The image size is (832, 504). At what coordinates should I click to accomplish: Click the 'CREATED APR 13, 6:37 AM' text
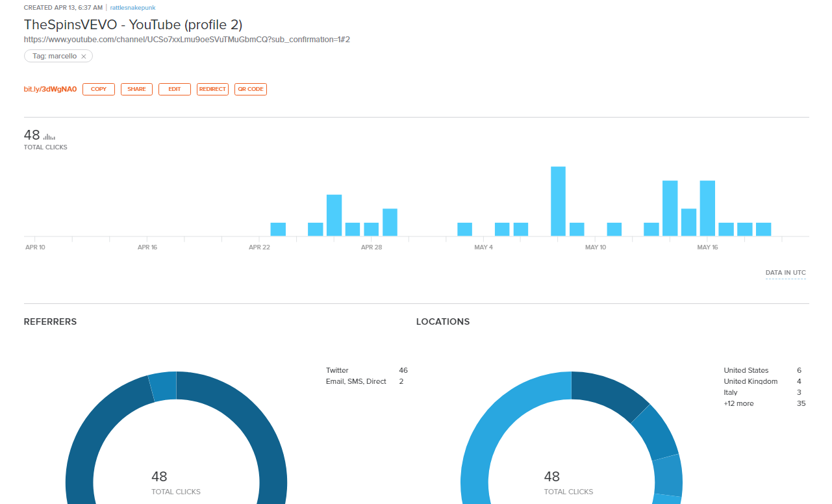coord(63,8)
